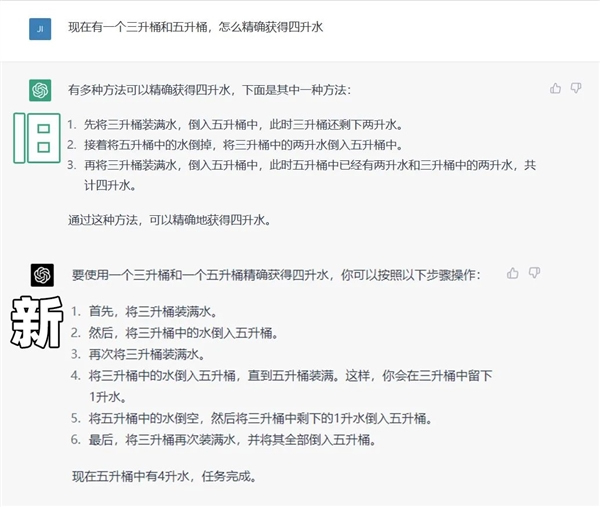Click the thumbs down on the green-avatar reply

coord(576,89)
